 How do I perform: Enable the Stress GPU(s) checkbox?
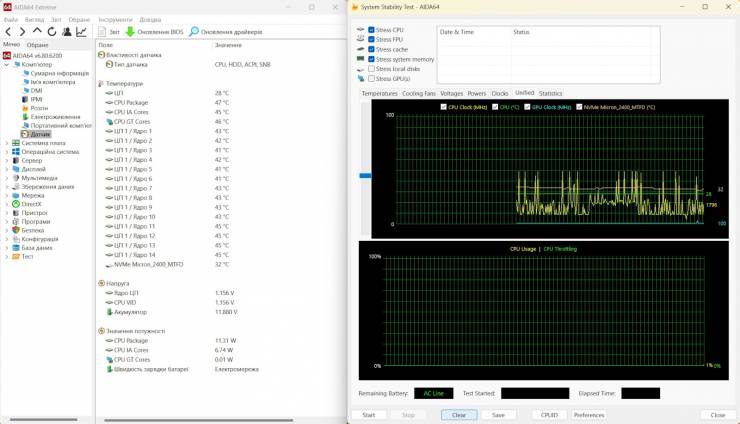coord(371,79)
